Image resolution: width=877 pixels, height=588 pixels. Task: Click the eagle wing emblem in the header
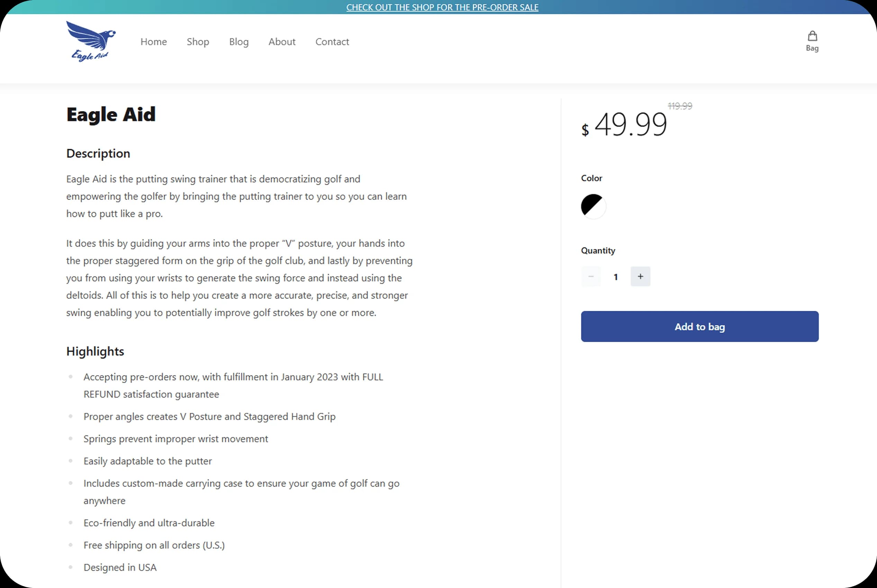[x=90, y=34]
